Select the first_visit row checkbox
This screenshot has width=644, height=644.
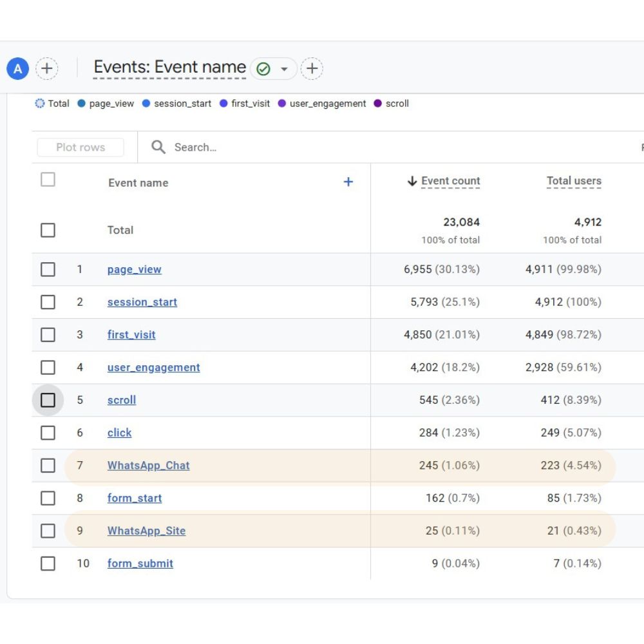click(48, 335)
